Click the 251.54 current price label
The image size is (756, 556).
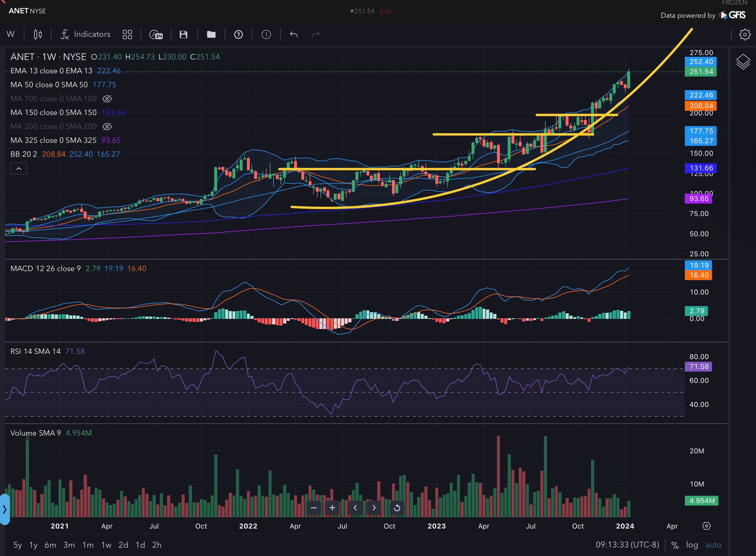point(701,72)
